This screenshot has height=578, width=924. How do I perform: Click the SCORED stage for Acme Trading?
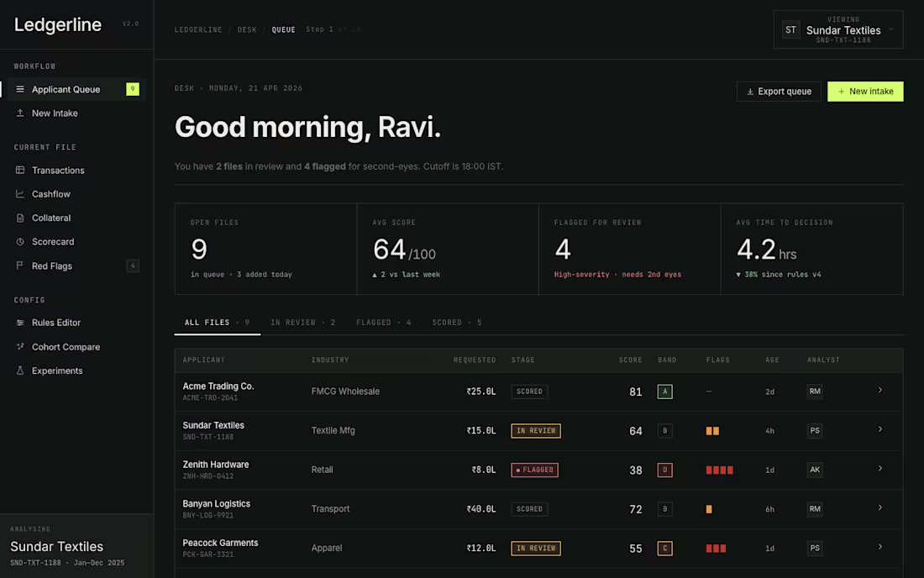(529, 391)
